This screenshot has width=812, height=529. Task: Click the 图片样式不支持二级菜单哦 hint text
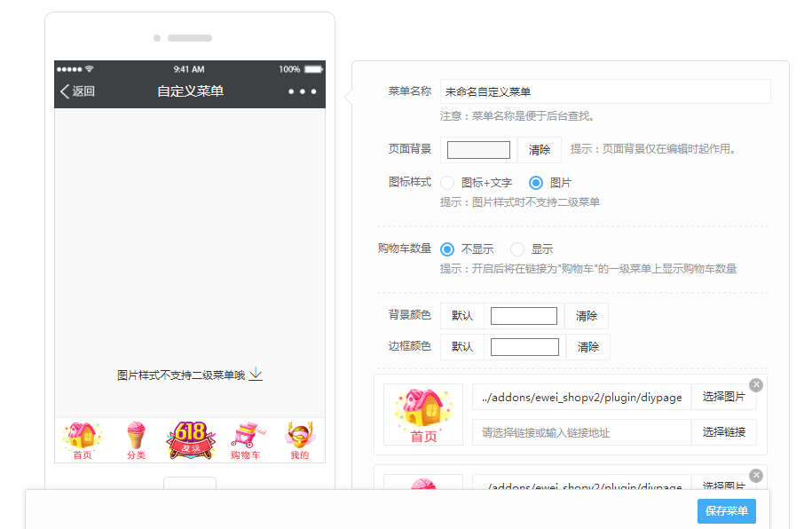(x=181, y=375)
